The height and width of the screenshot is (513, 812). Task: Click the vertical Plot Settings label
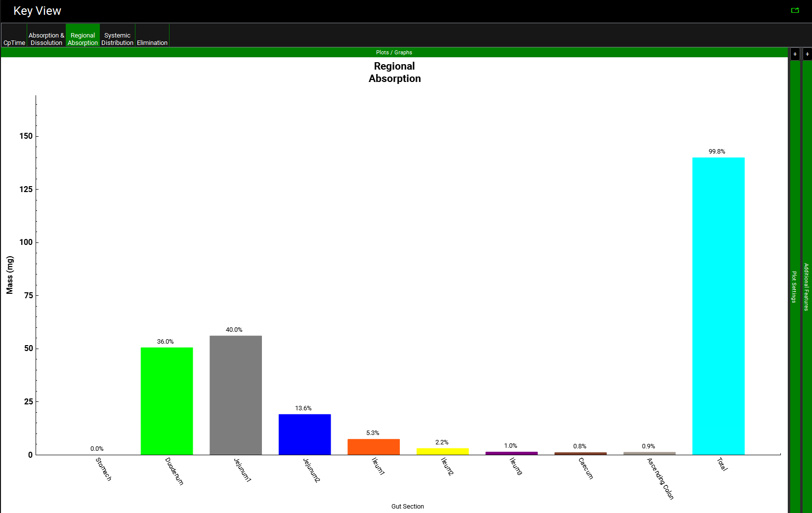(x=794, y=286)
